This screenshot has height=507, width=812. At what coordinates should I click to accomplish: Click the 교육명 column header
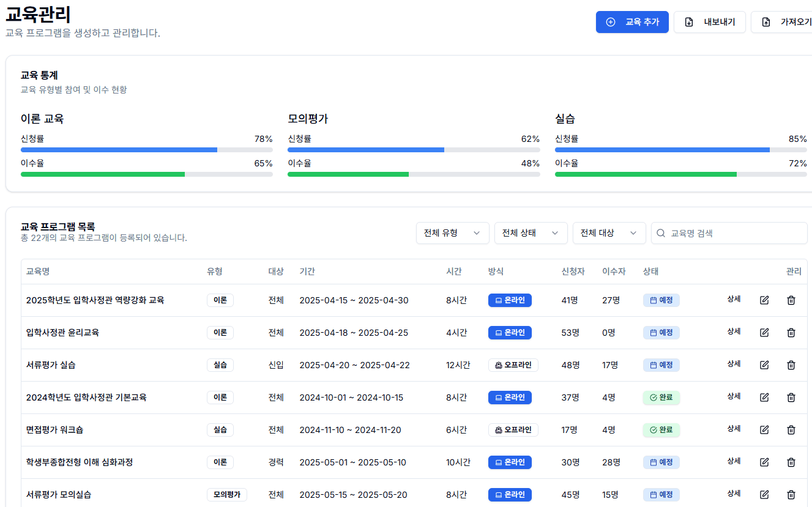click(x=37, y=272)
